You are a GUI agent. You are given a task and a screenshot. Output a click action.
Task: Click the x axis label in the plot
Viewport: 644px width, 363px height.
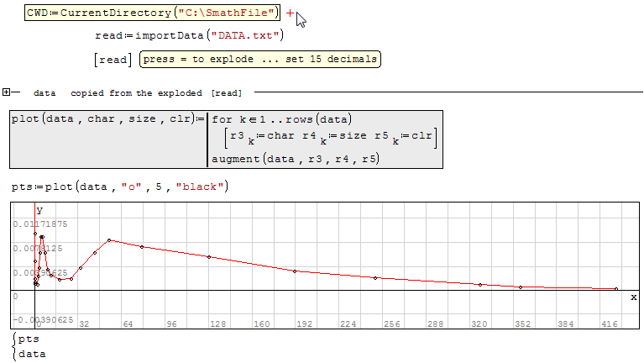pos(633,297)
